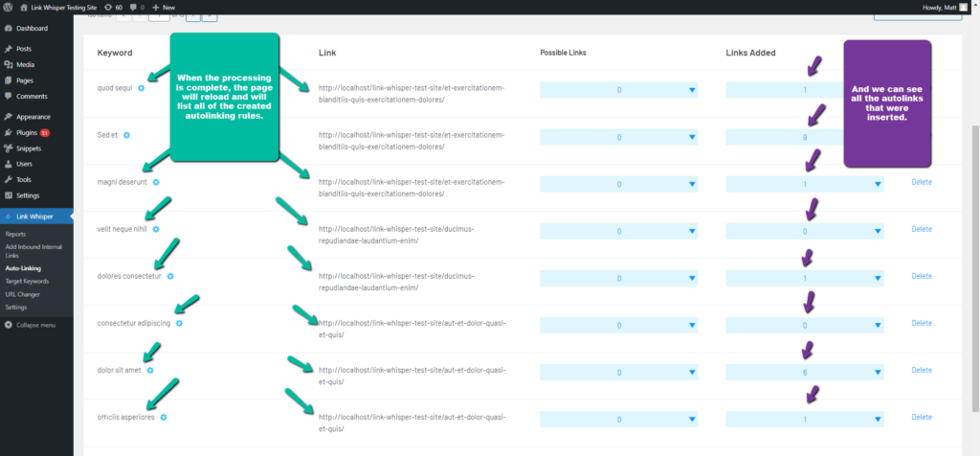Click the Plugins plug icon
The width and height of the screenshot is (980, 456).
[x=8, y=132]
